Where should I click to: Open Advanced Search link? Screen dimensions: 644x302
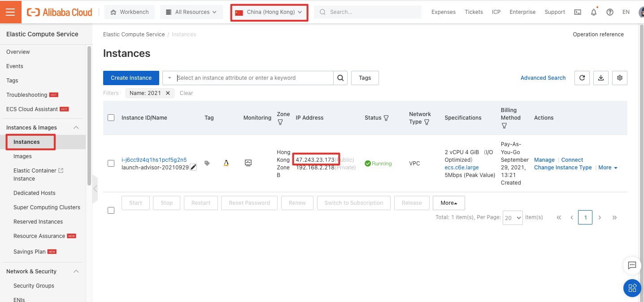tap(543, 78)
